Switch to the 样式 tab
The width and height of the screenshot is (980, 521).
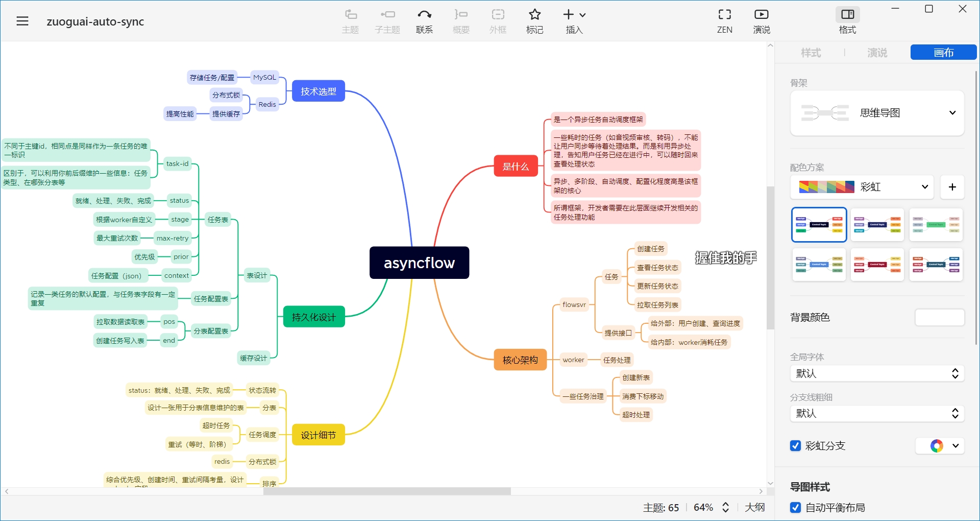pos(811,53)
